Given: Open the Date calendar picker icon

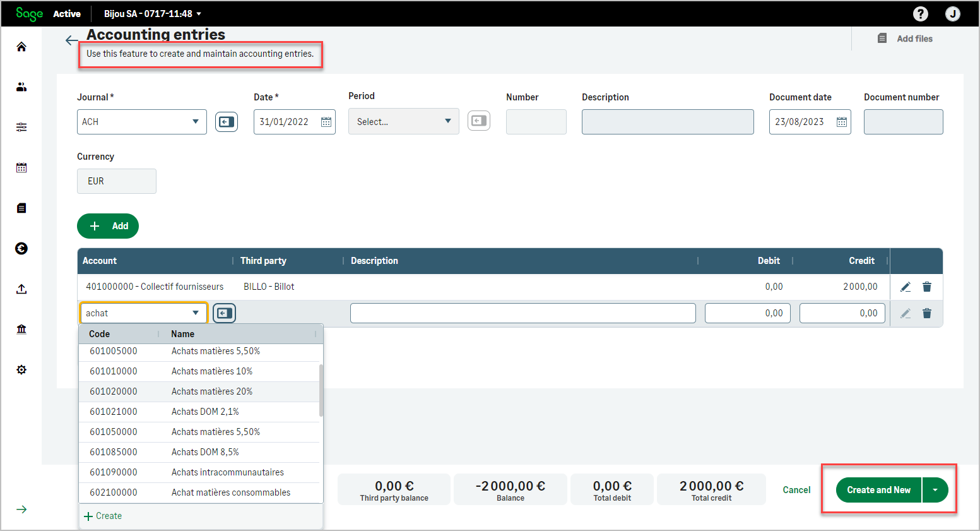Looking at the screenshot, I should point(326,122).
